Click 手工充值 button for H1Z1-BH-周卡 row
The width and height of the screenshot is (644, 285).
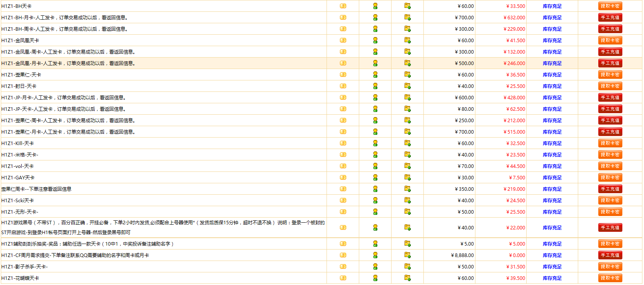pyautogui.click(x=610, y=29)
